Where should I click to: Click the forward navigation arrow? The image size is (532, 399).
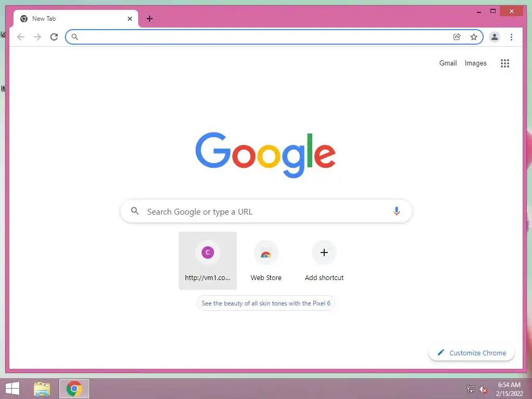37,37
